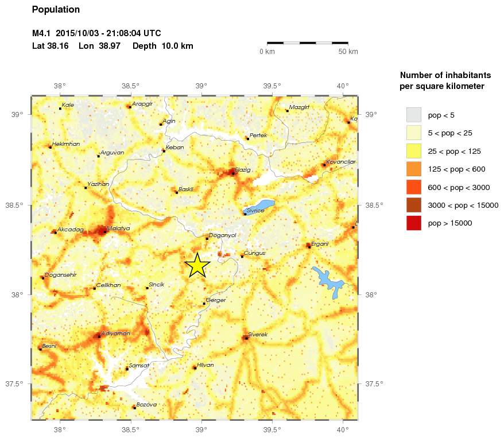The height and width of the screenshot is (438, 504).
Task: Click the Doganyol town marker
Action: pos(207,239)
